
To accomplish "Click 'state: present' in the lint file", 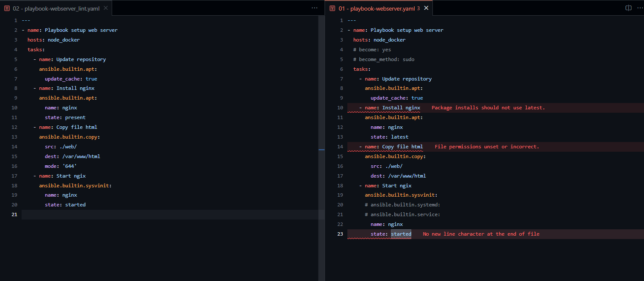I will tap(65, 117).
